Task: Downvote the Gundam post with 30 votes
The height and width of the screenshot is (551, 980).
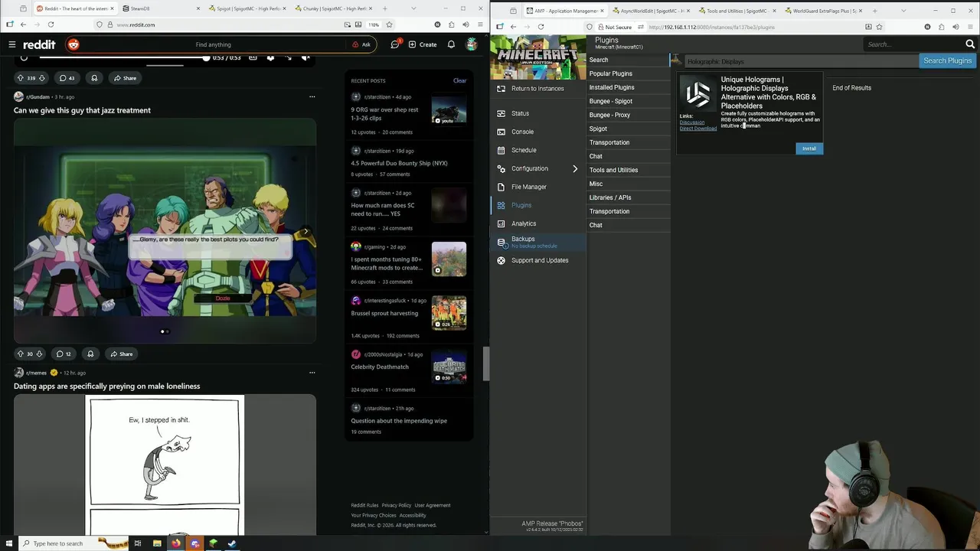Action: tap(39, 354)
